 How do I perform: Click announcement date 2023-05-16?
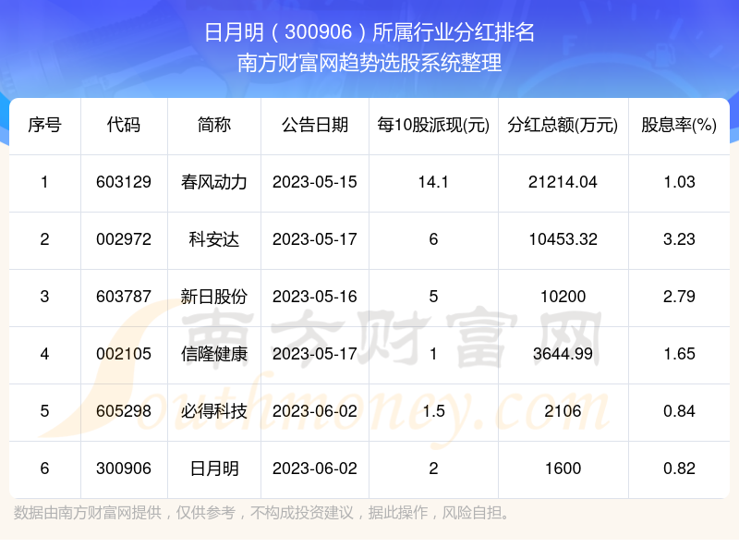(315, 297)
